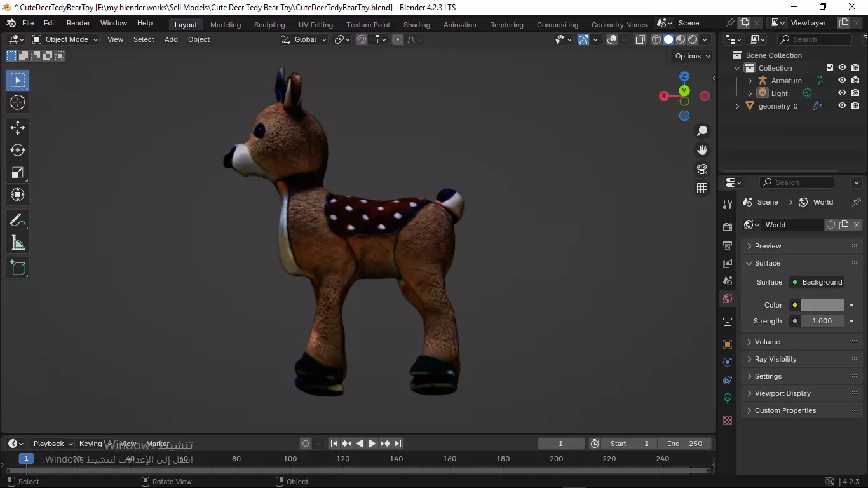This screenshot has width=868, height=488.
Task: Open the Scene properties tab
Action: tap(728, 281)
